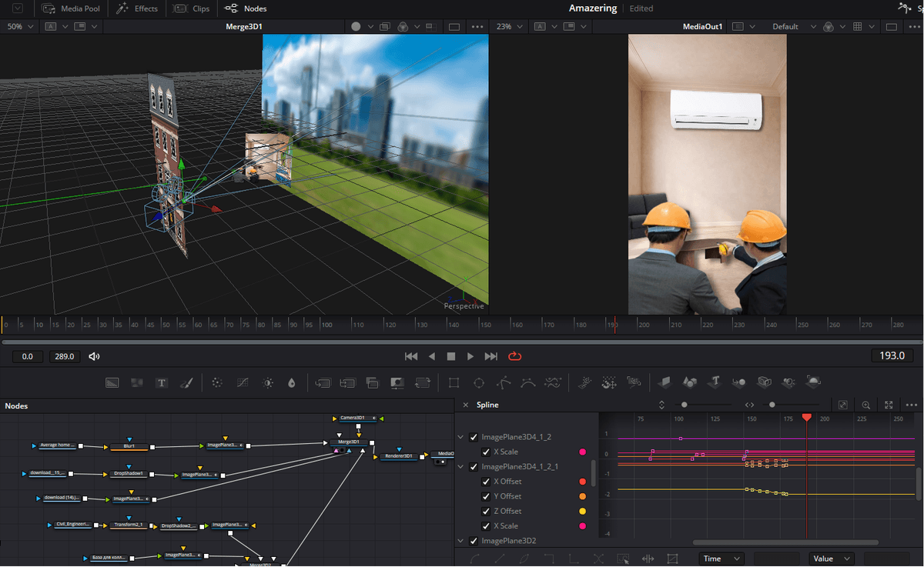Uncheck ImagePlane3D4_1_2 in the Spline list
924x567 pixels.
474,437
